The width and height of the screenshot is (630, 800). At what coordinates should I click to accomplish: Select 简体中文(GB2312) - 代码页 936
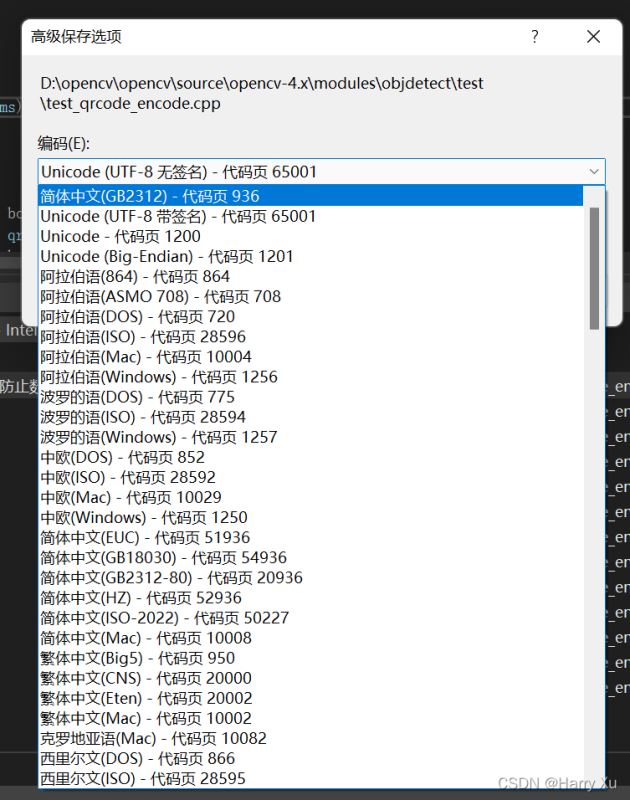point(150,196)
